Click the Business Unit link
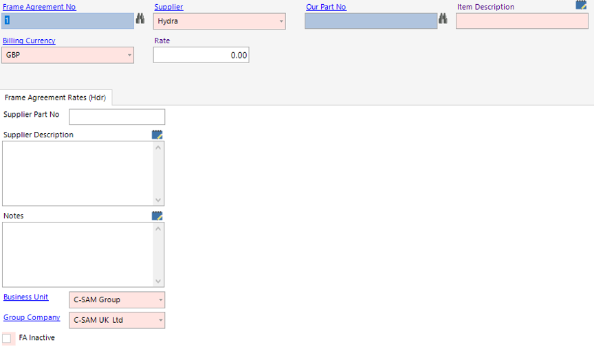This screenshot has width=594, height=364. [26, 297]
